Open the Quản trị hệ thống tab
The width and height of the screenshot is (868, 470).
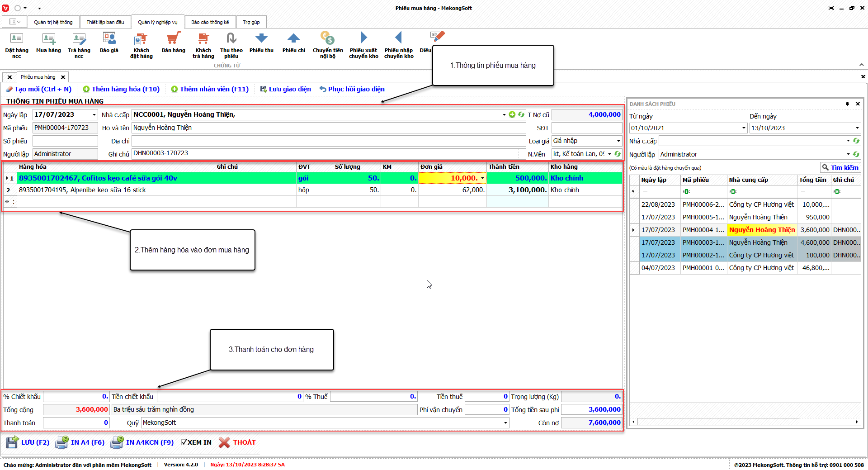click(53, 22)
